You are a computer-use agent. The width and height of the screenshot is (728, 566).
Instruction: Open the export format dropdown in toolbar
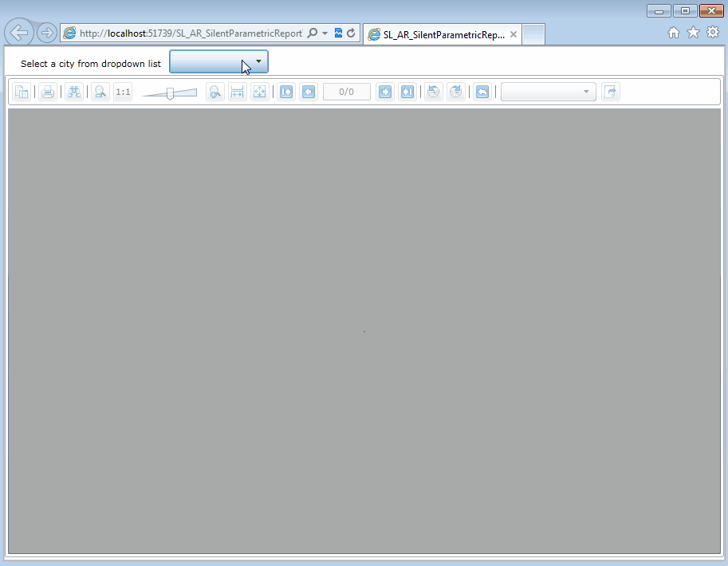[x=549, y=92]
